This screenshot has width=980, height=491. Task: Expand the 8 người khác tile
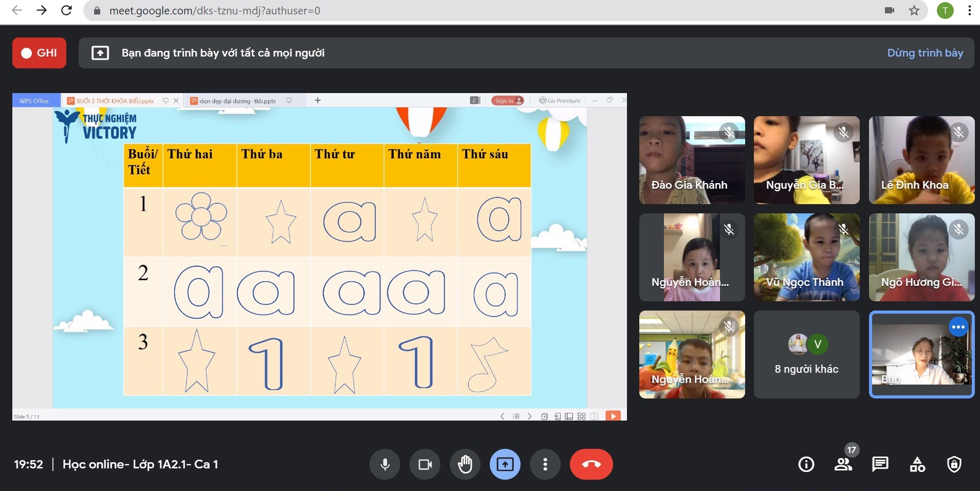[x=806, y=355]
